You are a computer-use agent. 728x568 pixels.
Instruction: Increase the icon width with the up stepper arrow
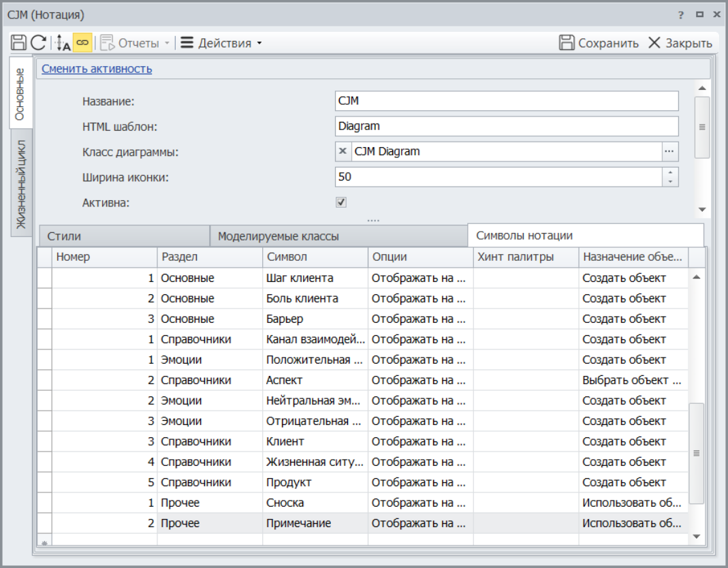[x=671, y=172]
